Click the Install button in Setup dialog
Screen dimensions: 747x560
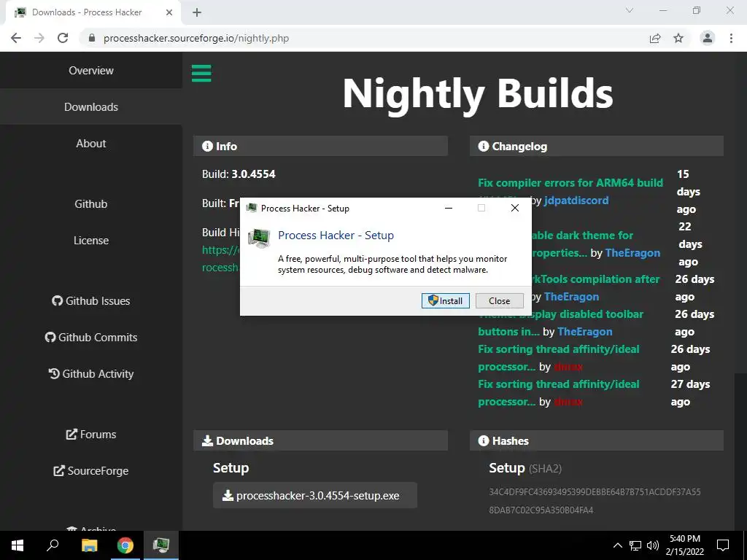coord(446,301)
